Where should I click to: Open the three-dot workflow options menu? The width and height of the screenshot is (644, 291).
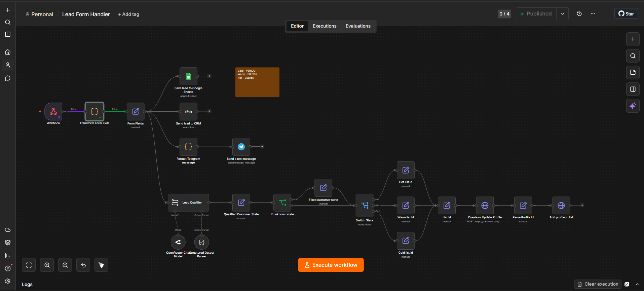click(593, 14)
